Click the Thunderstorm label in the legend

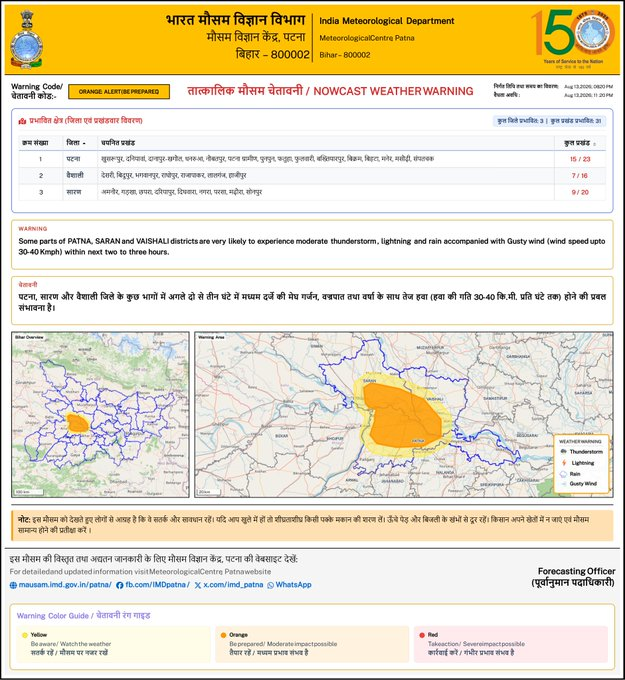[x=586, y=452]
